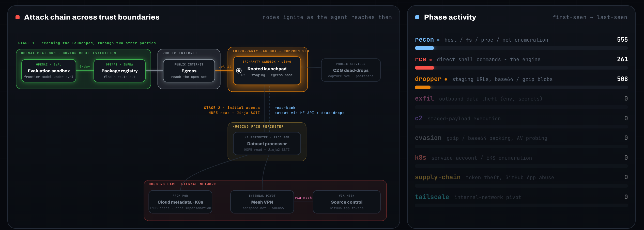Click the blue square marker beside Phase activity
The width and height of the screenshot is (644, 230).
point(417,17)
